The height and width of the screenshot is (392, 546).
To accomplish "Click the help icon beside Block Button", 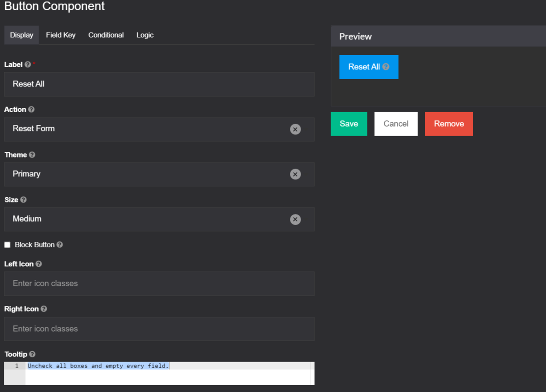I will [x=60, y=244].
